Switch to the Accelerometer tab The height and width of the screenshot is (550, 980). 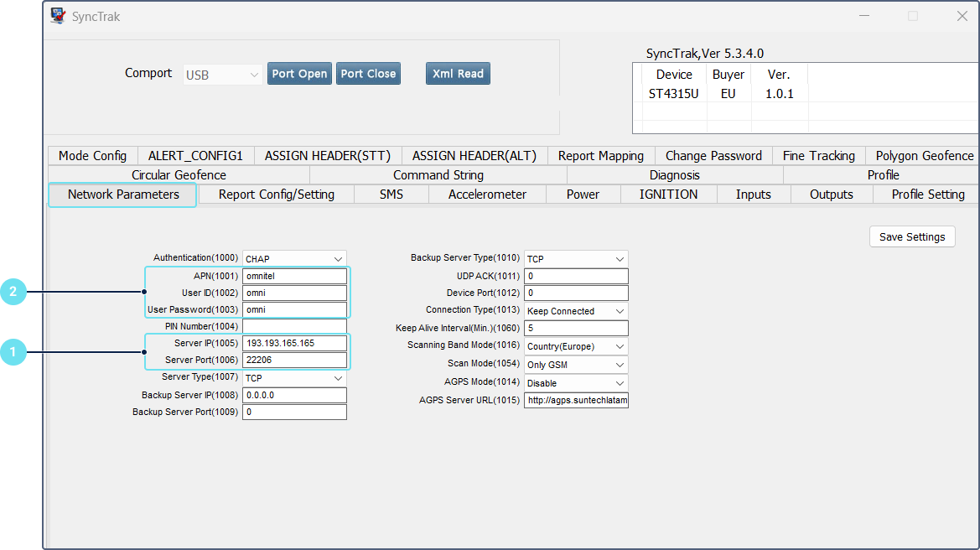coord(487,195)
